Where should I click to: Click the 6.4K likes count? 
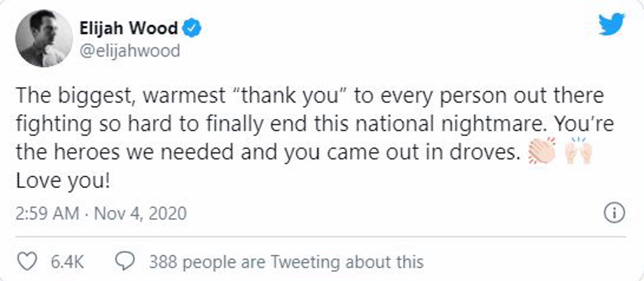(67, 261)
